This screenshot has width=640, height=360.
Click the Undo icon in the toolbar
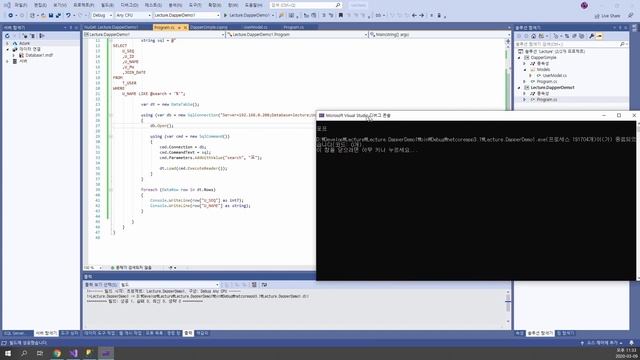click(x=68, y=16)
